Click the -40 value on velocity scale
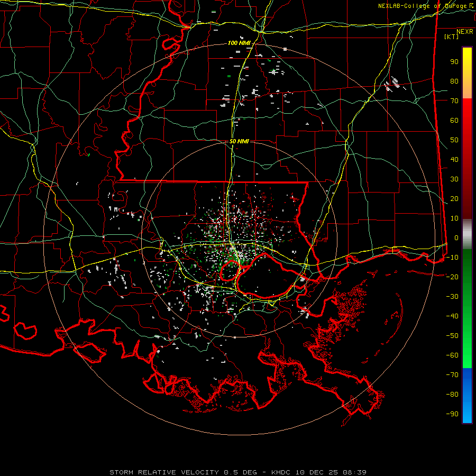 (x=452, y=316)
